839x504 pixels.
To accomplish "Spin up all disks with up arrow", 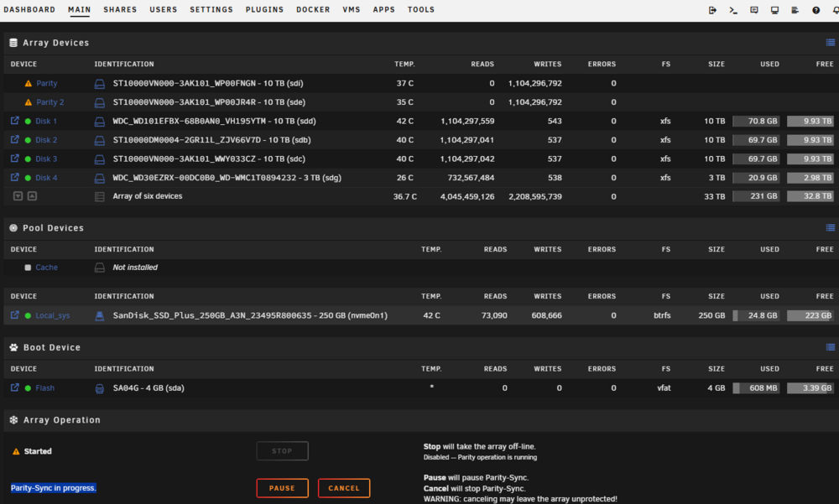I will click(x=32, y=196).
